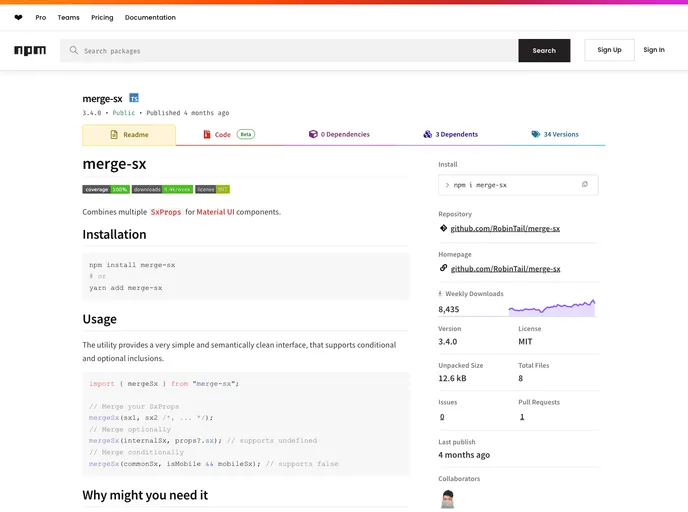
Task: Click the import mergeSx code line
Action: pos(164,383)
